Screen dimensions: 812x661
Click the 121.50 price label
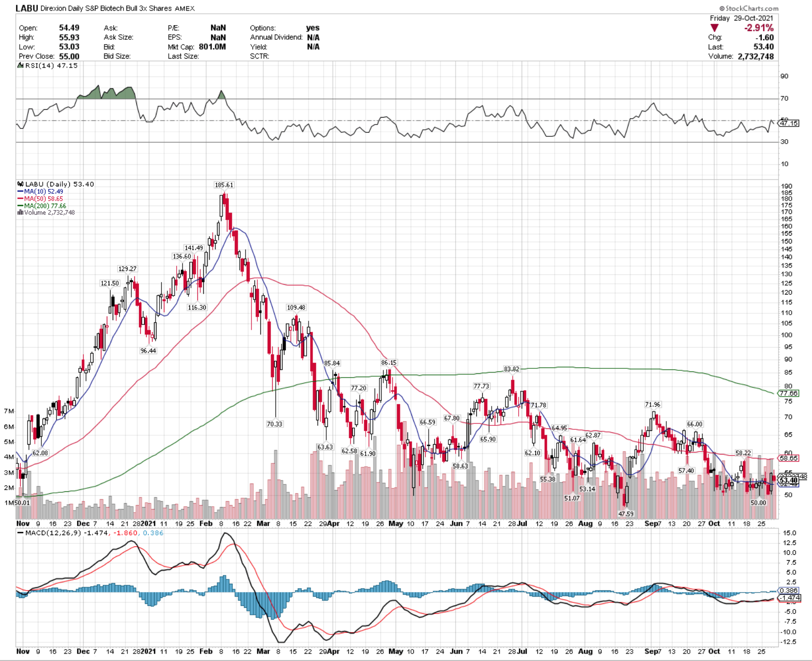pos(110,283)
